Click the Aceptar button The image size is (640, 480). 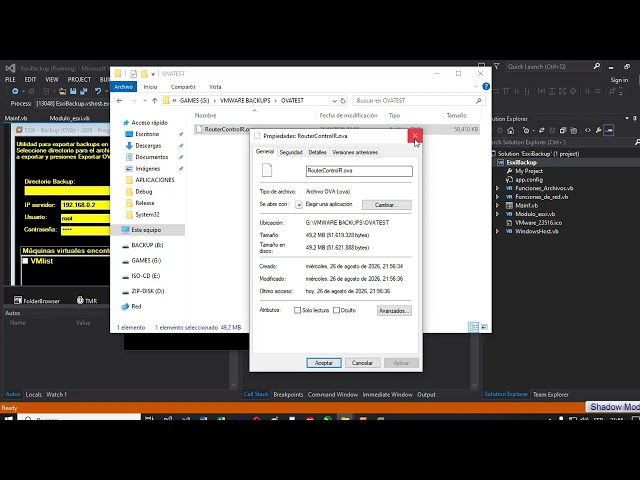[324, 363]
